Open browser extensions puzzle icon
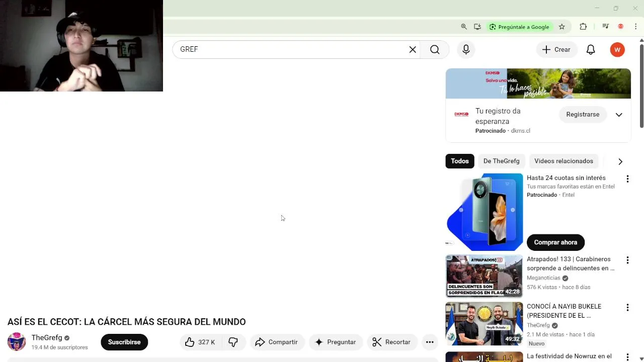The width and height of the screenshot is (644, 362). pyautogui.click(x=583, y=27)
